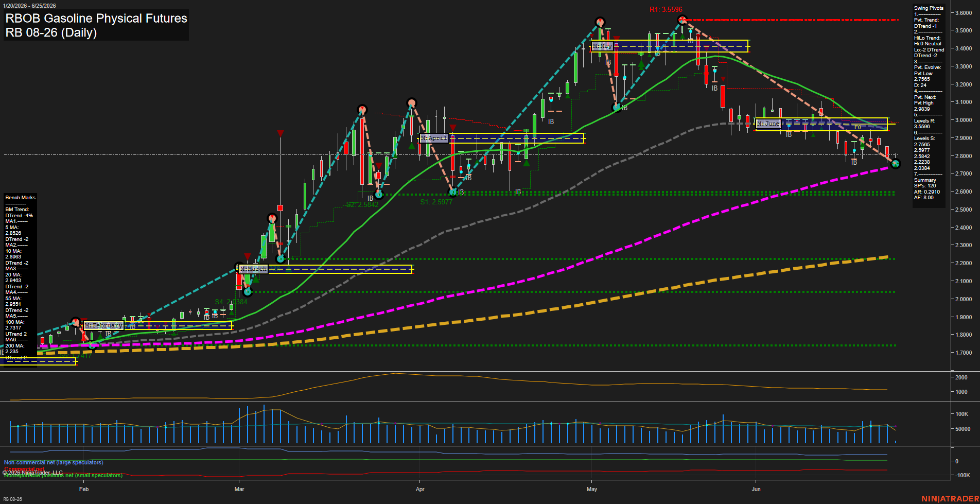Click the AF: 8.00 summary value
980x504 pixels.
(x=924, y=198)
